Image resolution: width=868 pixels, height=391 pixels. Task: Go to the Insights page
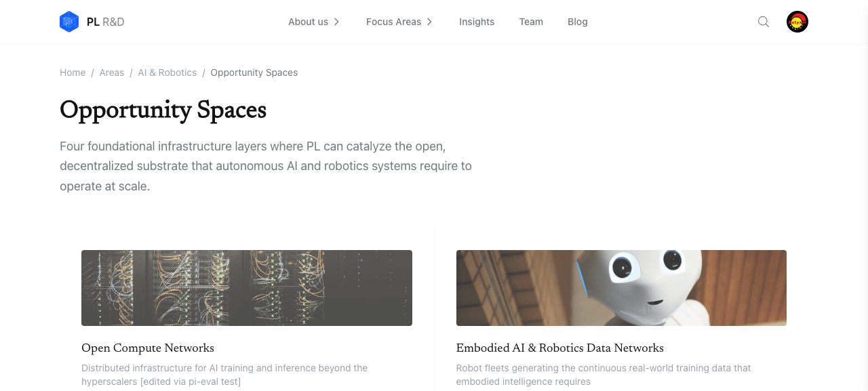pos(477,22)
